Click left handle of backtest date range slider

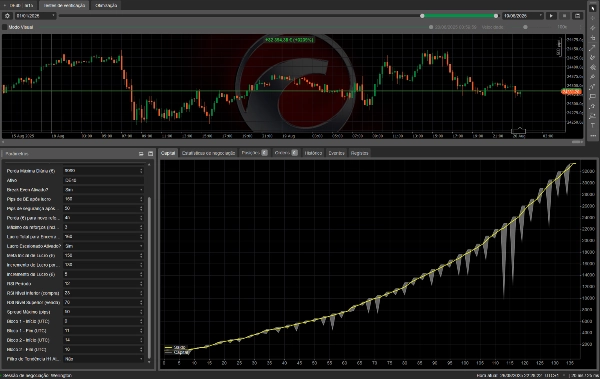(x=422, y=16)
